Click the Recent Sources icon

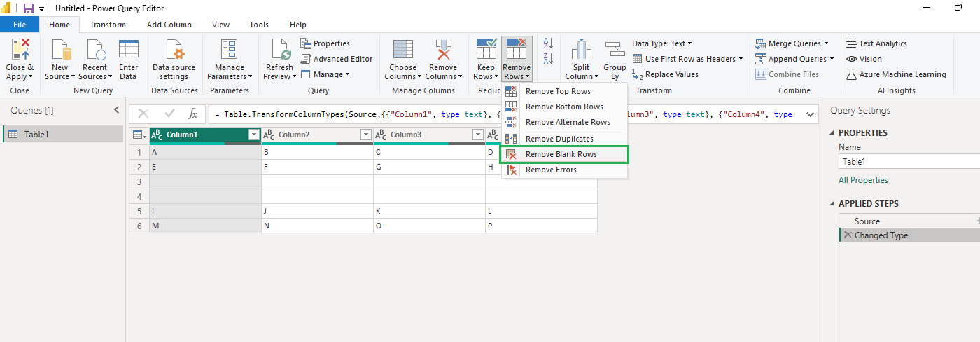95,50
